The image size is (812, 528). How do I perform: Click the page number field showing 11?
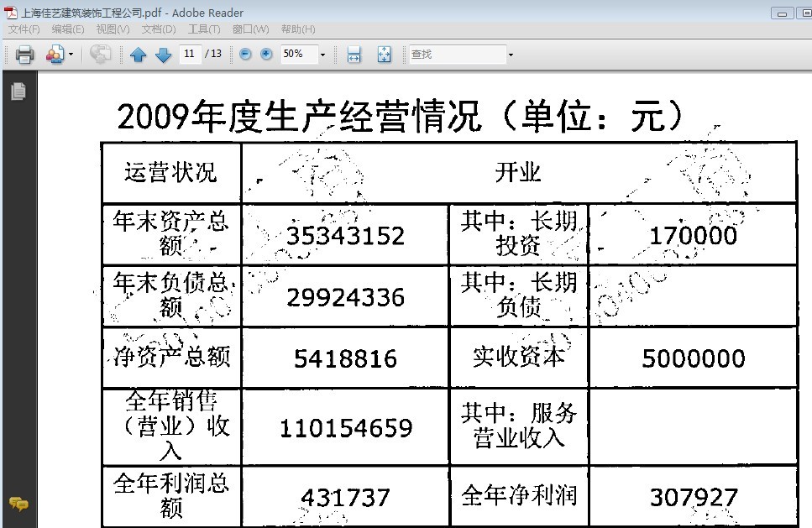[x=190, y=54]
